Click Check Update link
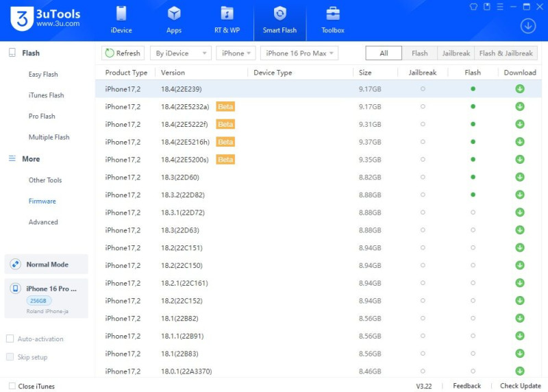548x392 pixels. coord(521,386)
